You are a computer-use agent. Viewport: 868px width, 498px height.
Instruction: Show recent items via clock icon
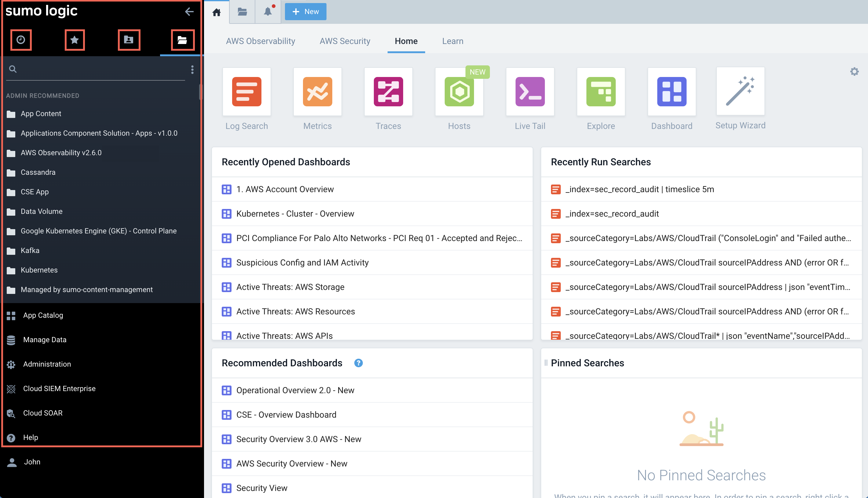21,40
